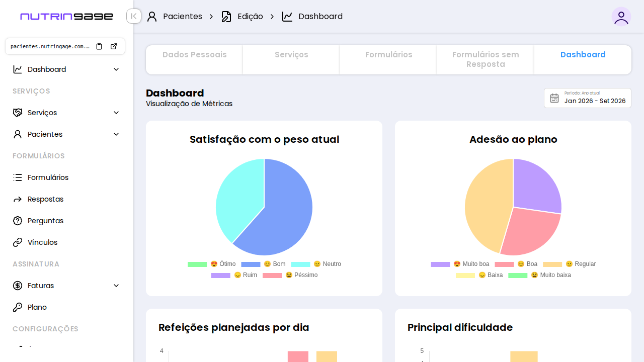The height and width of the screenshot is (362, 644).
Task: Click the Vínculos chain icon
Action: (18, 242)
